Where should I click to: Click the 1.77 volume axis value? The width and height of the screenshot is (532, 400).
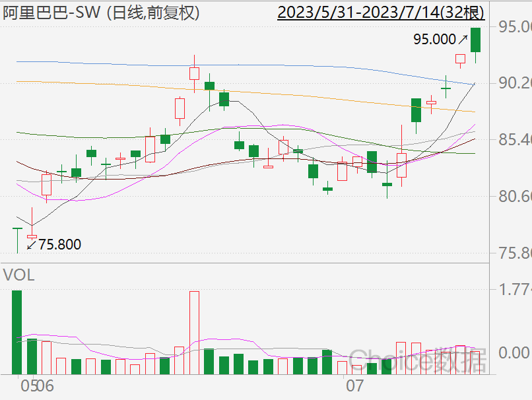515,289
